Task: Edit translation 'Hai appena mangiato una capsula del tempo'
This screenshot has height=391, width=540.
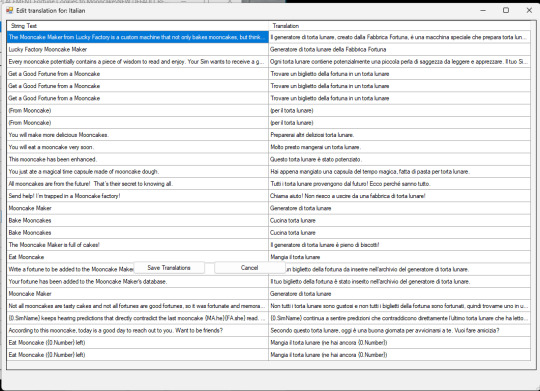Action: [x=399, y=172]
